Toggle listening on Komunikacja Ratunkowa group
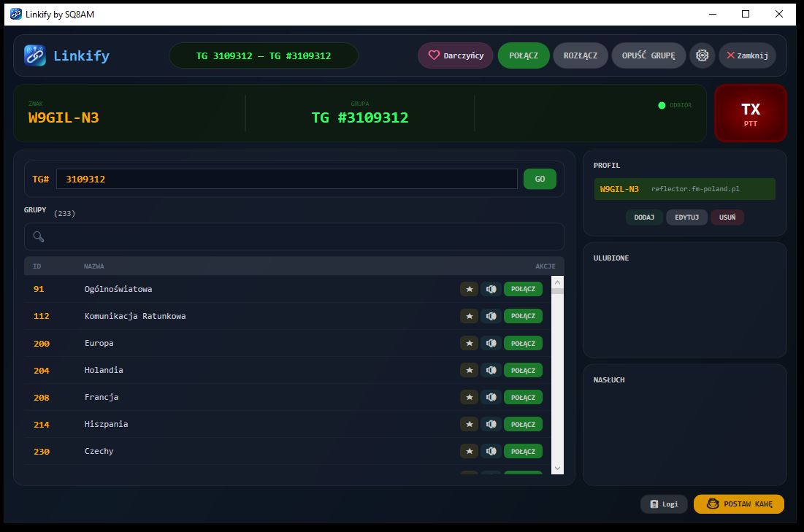The height and width of the screenshot is (532, 804). click(x=491, y=316)
